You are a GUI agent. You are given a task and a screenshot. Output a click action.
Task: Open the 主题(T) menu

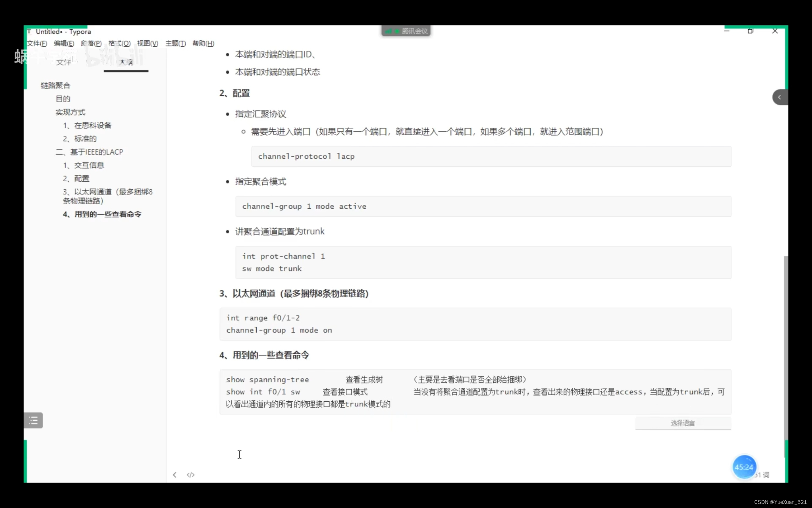coord(175,43)
